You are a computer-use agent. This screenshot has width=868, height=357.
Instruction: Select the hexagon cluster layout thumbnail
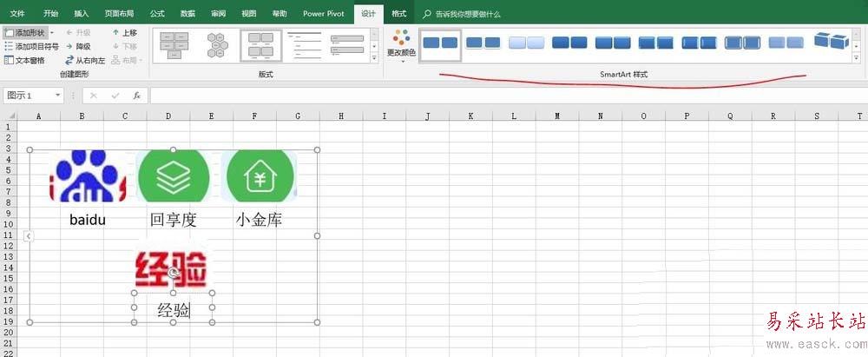point(218,45)
